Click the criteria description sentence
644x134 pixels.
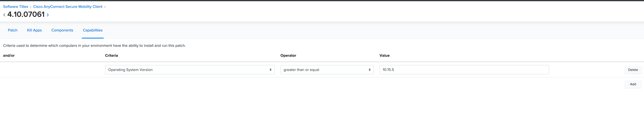[94, 46]
